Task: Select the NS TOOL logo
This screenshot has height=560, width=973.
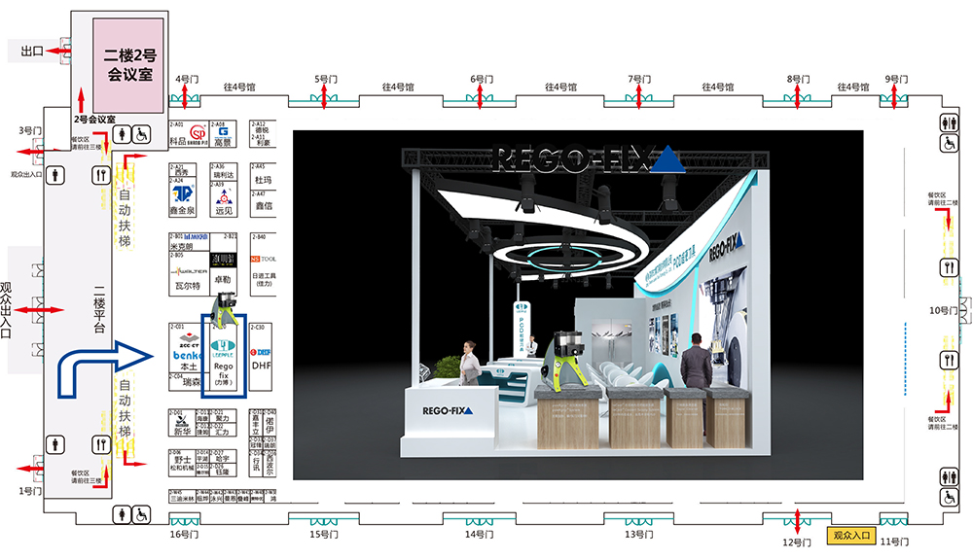Action: (263, 259)
